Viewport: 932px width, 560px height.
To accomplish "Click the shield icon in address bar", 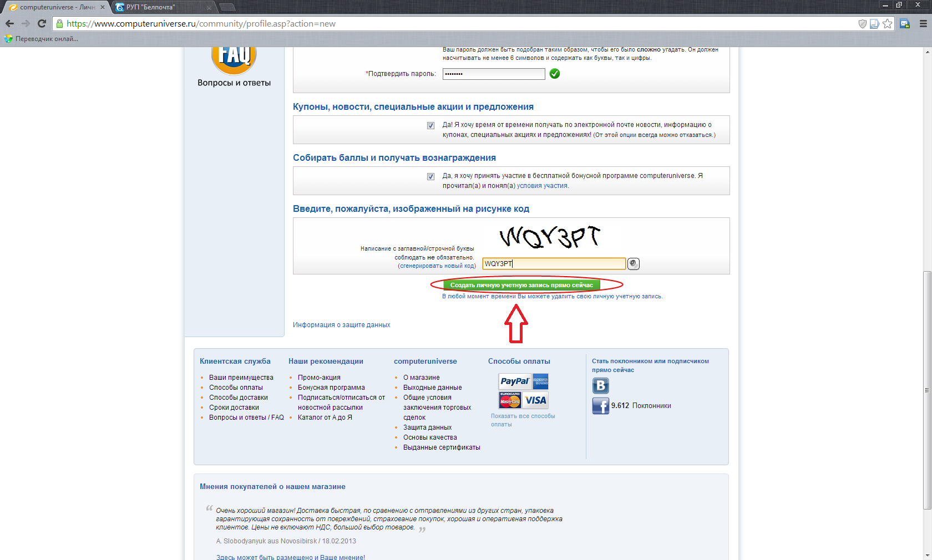I will (x=862, y=23).
